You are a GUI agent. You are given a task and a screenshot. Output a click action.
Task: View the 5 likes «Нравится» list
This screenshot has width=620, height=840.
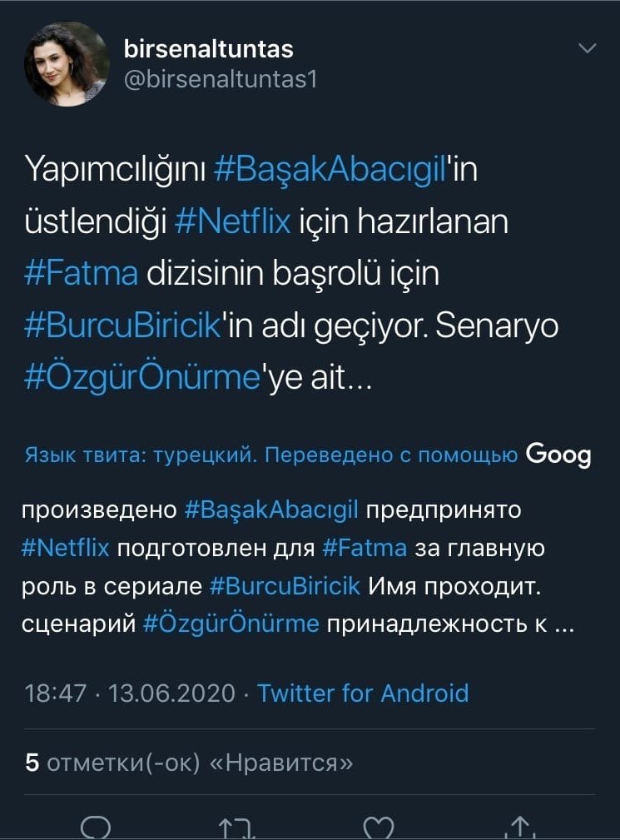190,763
